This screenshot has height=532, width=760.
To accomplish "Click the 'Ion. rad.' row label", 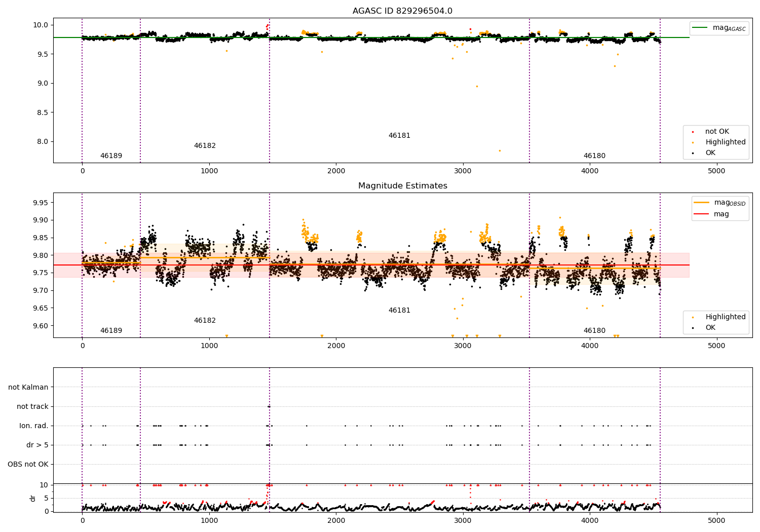I will [x=34, y=426].
